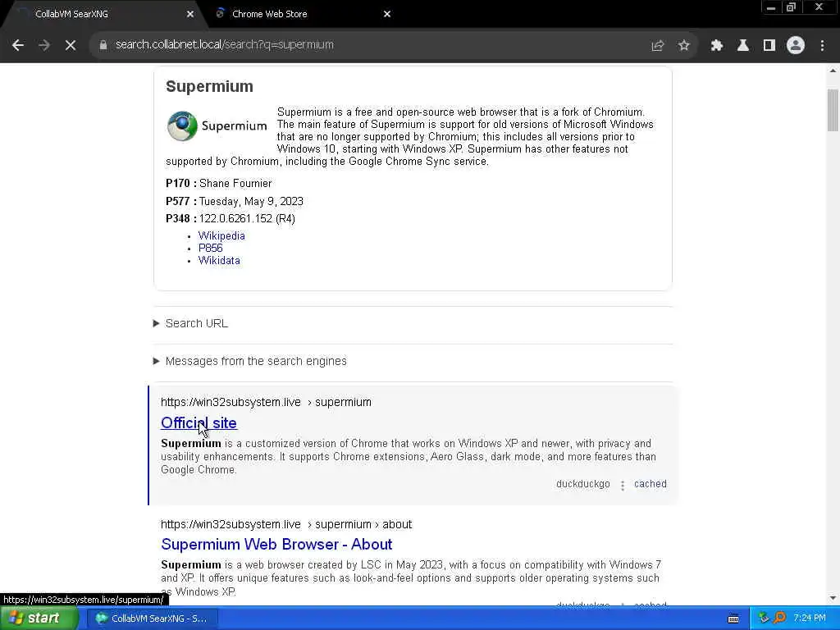
Task: Click the vertical scrollbar thumb
Action: click(833, 109)
